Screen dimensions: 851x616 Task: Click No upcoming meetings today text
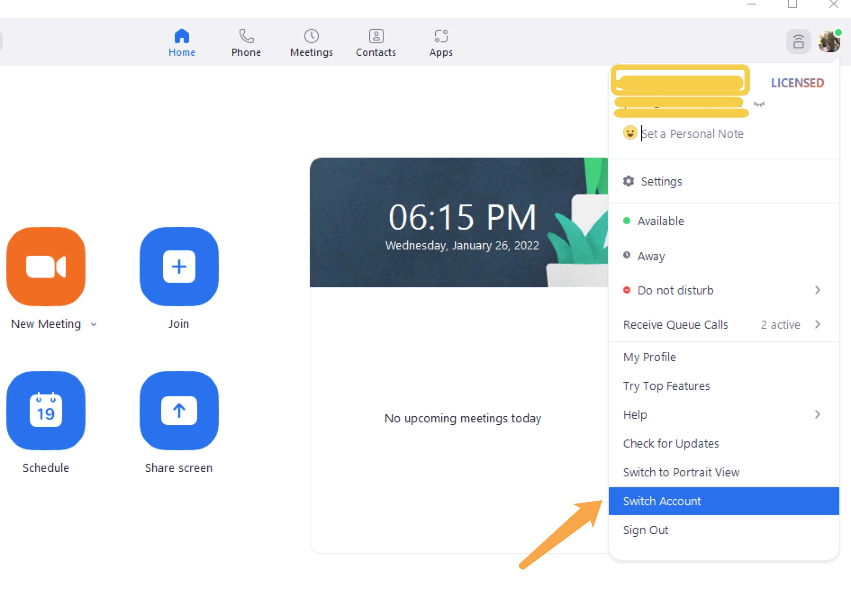pos(463,418)
